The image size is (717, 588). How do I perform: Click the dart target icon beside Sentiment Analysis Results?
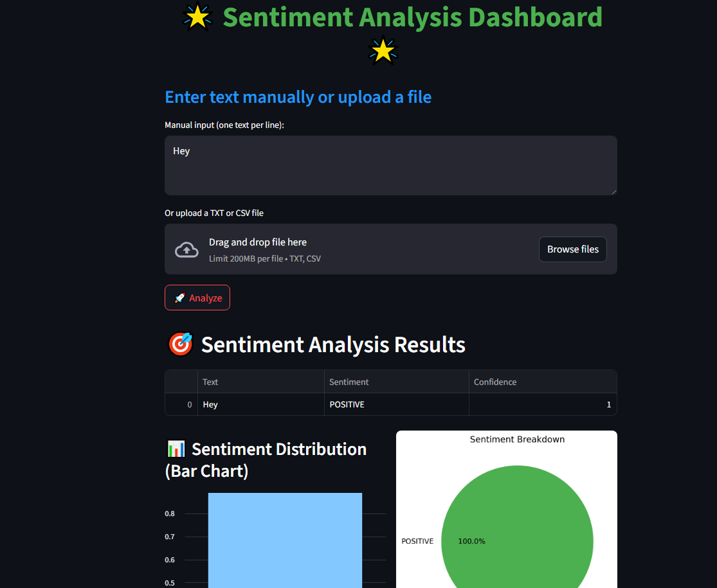point(181,344)
